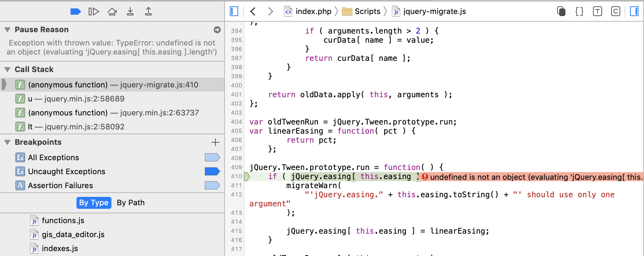Screen dimensions: 644x256
Task: Click jquery-migrate.js in the path breadcrumb
Action: point(429,12)
